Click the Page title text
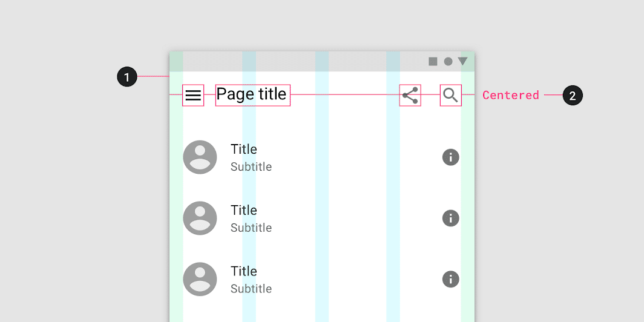Image resolution: width=644 pixels, height=322 pixels. (x=251, y=94)
